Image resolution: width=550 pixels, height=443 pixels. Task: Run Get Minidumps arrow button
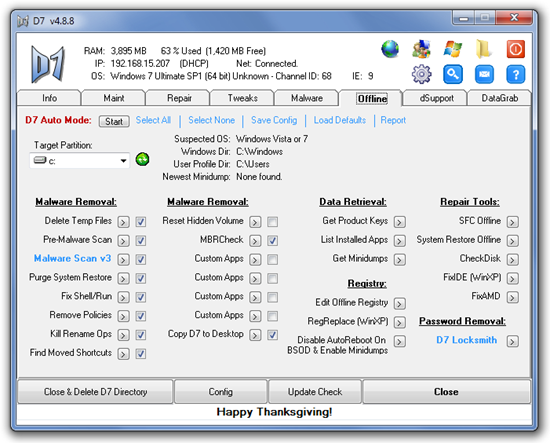pyautogui.click(x=400, y=260)
